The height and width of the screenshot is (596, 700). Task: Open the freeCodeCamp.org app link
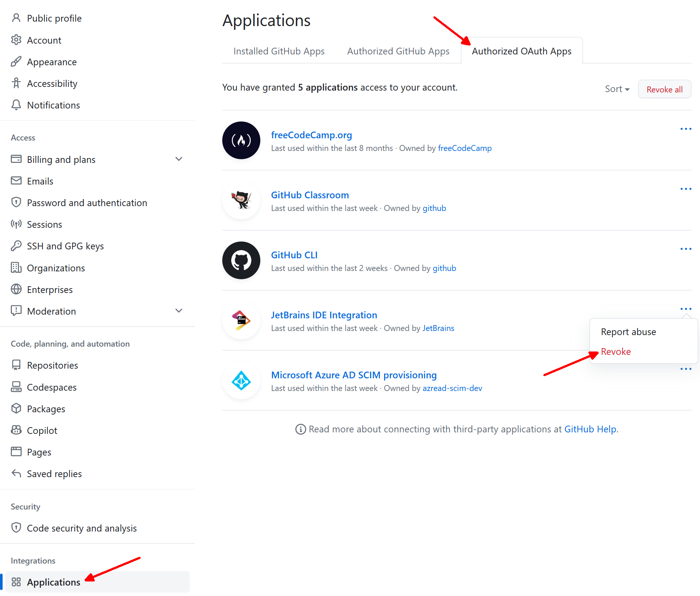point(311,135)
